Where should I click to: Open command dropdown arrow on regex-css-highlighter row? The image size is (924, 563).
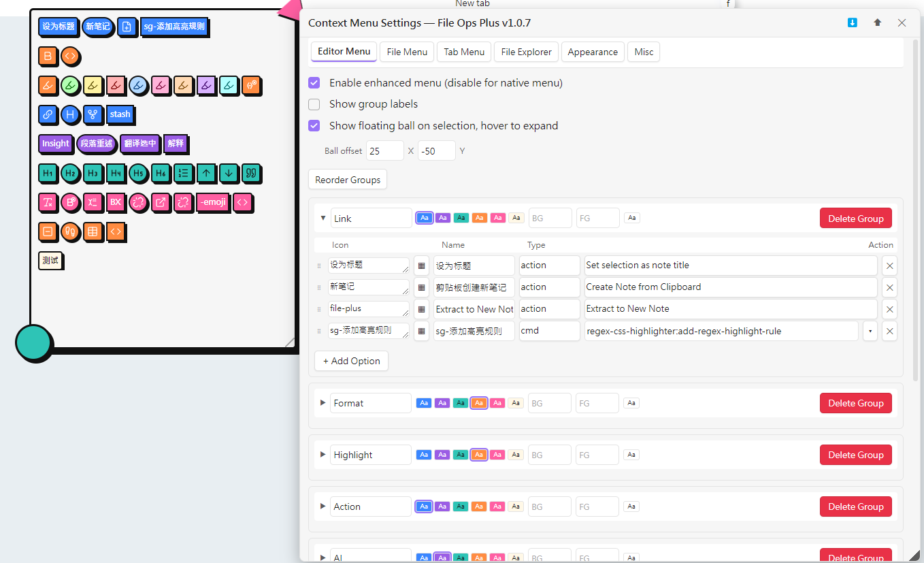870,332
